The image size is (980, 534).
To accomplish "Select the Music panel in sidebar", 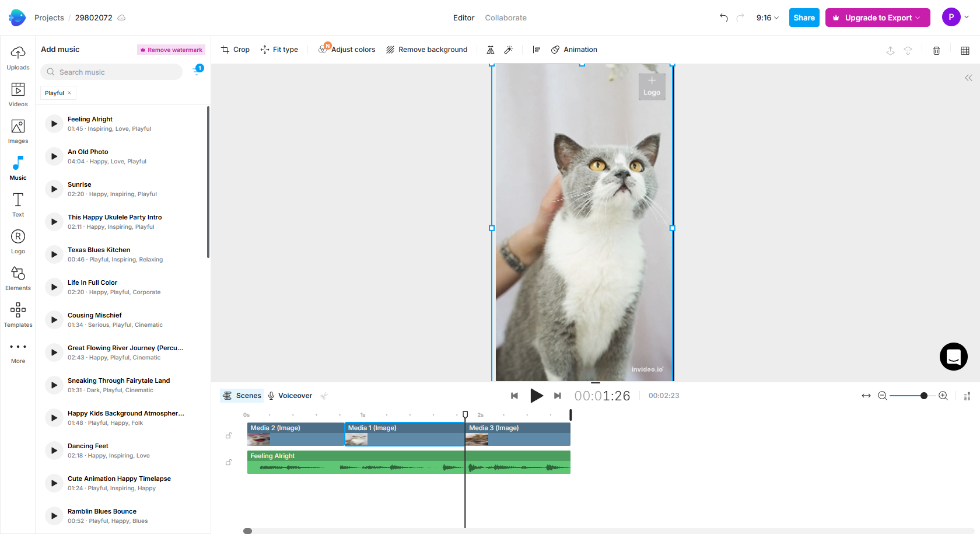I will 18,169.
